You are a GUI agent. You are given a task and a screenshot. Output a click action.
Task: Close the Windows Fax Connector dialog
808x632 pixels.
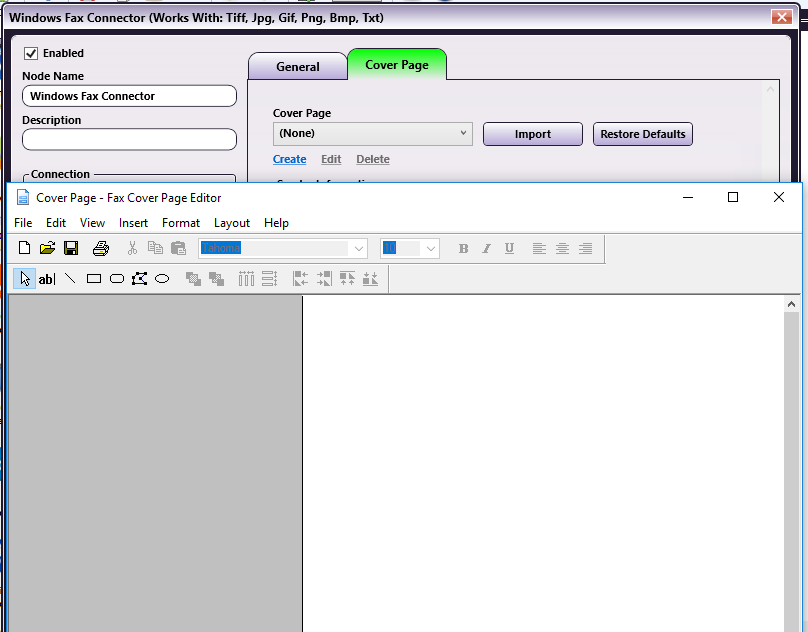782,17
